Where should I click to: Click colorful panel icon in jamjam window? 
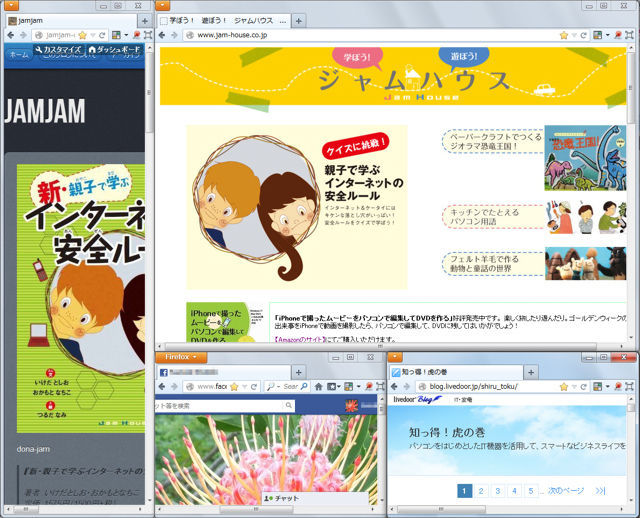coord(116,35)
